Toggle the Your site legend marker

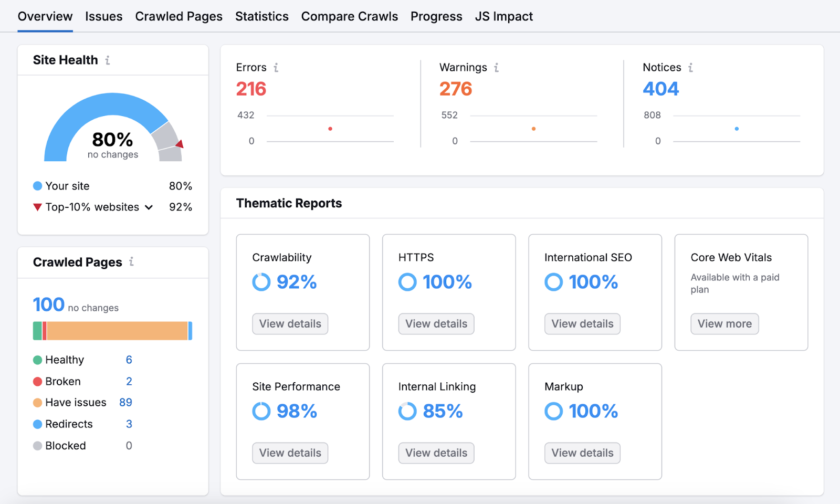37,185
